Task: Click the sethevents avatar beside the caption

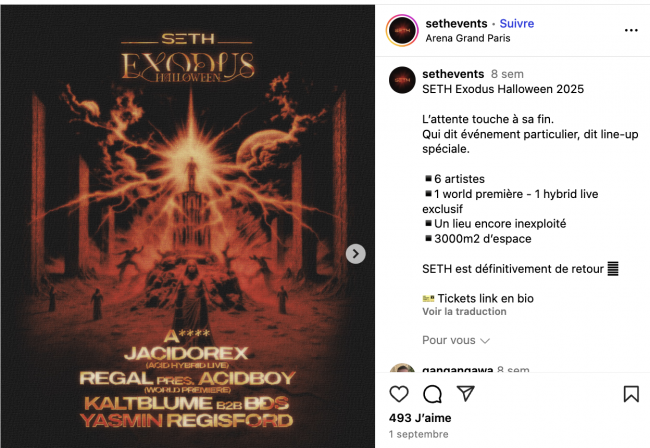Action: [402, 80]
